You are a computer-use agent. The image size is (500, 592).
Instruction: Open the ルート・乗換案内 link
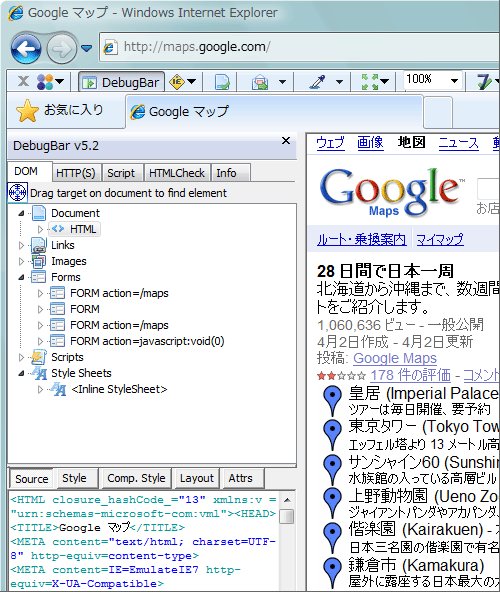pyautogui.click(x=362, y=239)
